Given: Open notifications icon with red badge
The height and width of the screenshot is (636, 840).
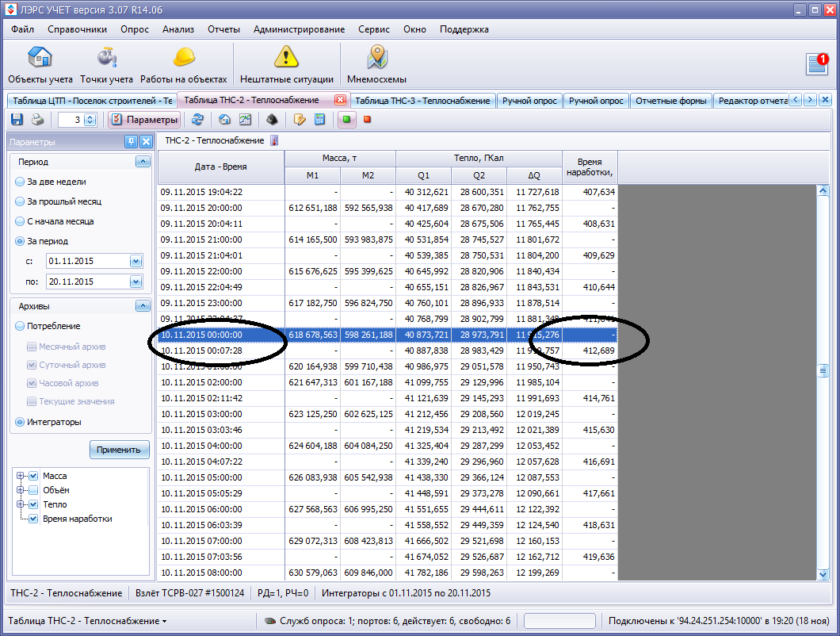Looking at the screenshot, I should point(818,63).
